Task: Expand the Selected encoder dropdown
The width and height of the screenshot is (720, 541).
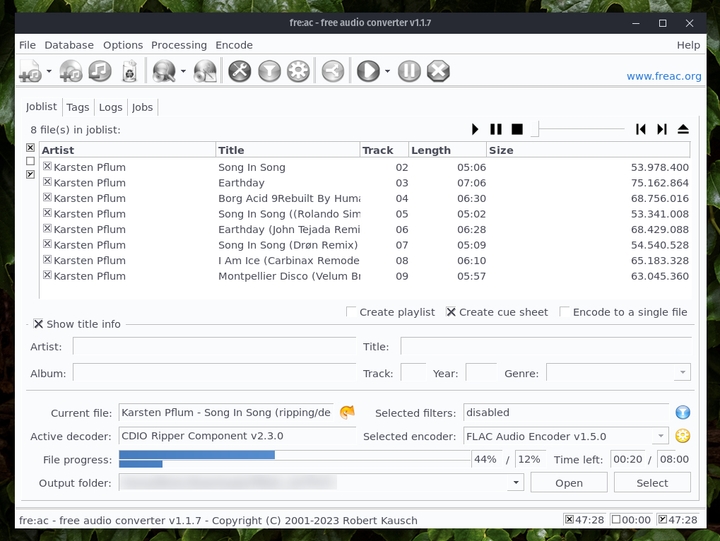Action: (x=660, y=435)
